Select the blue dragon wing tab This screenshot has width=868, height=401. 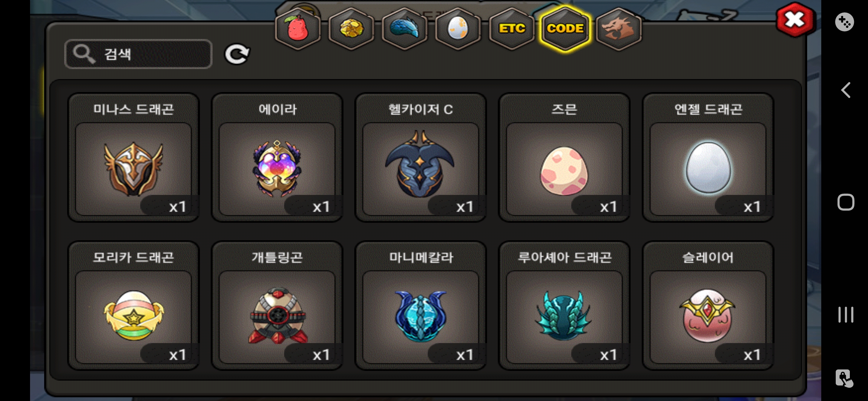click(x=405, y=29)
